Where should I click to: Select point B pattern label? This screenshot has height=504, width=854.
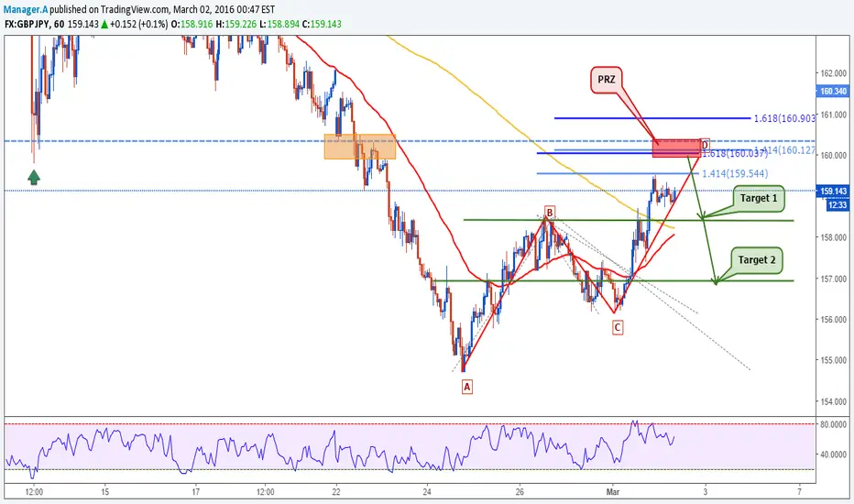tap(550, 213)
